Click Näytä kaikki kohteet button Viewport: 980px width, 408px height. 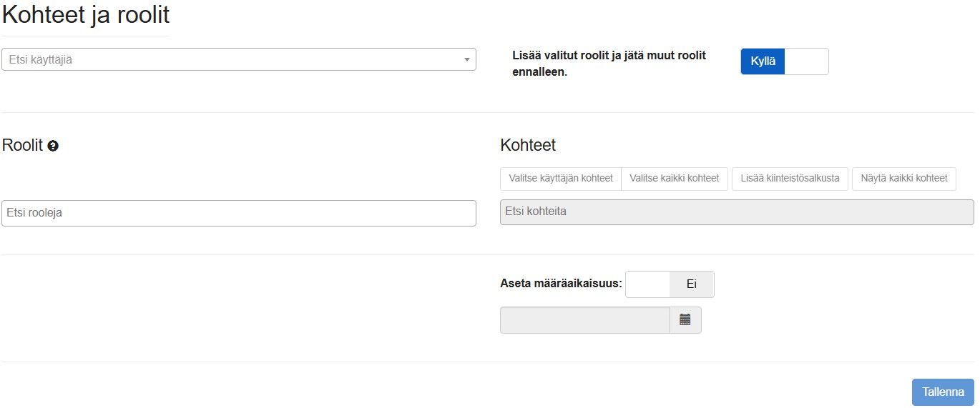pos(904,179)
